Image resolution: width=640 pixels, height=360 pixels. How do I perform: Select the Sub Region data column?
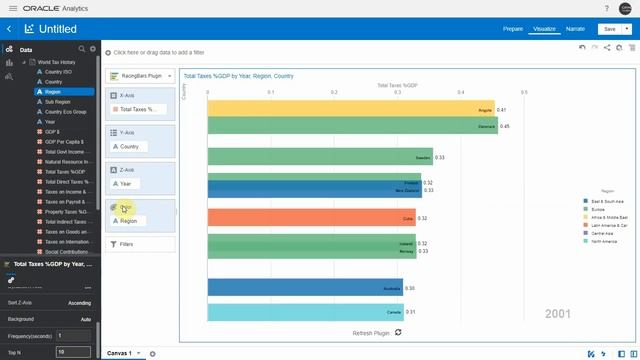click(58, 102)
